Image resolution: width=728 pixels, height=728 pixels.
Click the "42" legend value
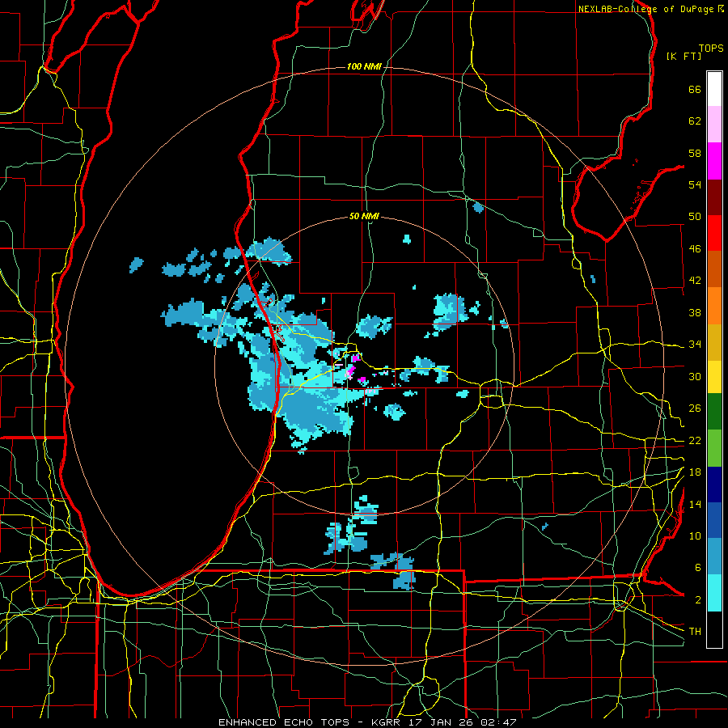pos(695,281)
